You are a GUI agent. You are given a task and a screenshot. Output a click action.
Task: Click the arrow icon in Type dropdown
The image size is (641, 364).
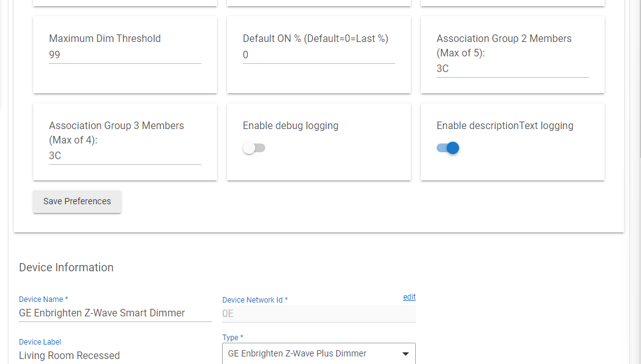405,354
